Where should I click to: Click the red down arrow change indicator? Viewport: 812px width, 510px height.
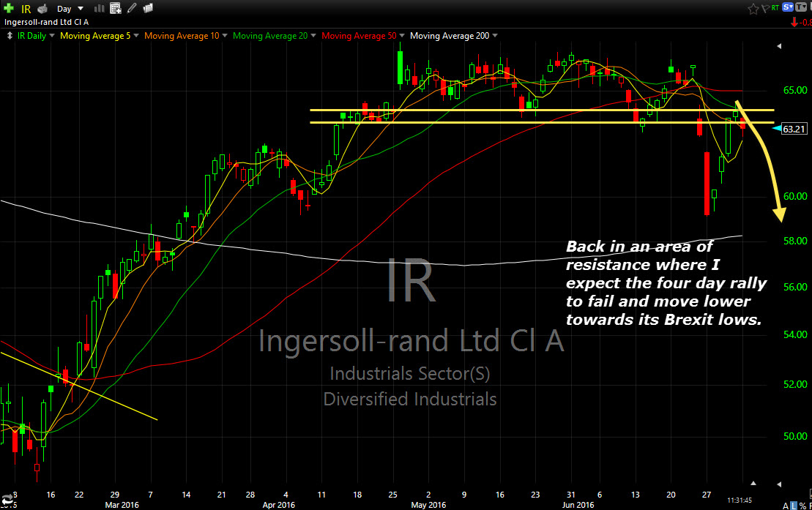[794, 22]
